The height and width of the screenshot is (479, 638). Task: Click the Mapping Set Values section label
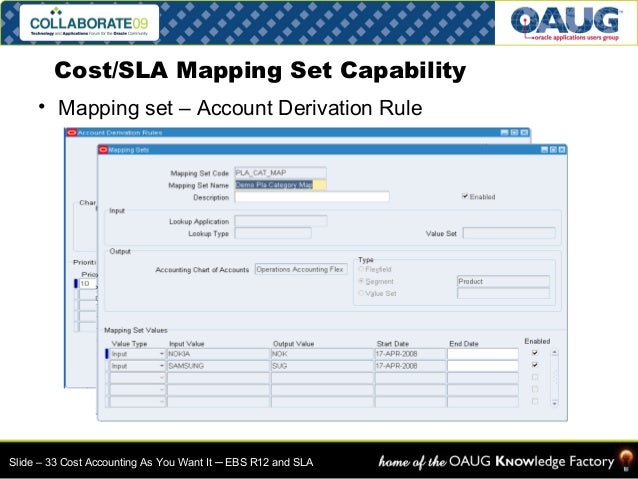point(135,330)
